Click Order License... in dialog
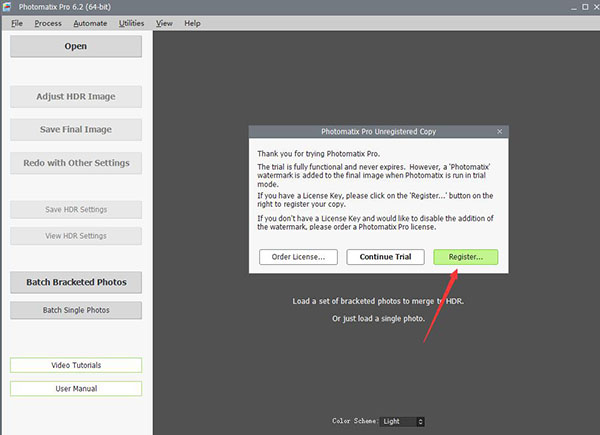 [298, 257]
